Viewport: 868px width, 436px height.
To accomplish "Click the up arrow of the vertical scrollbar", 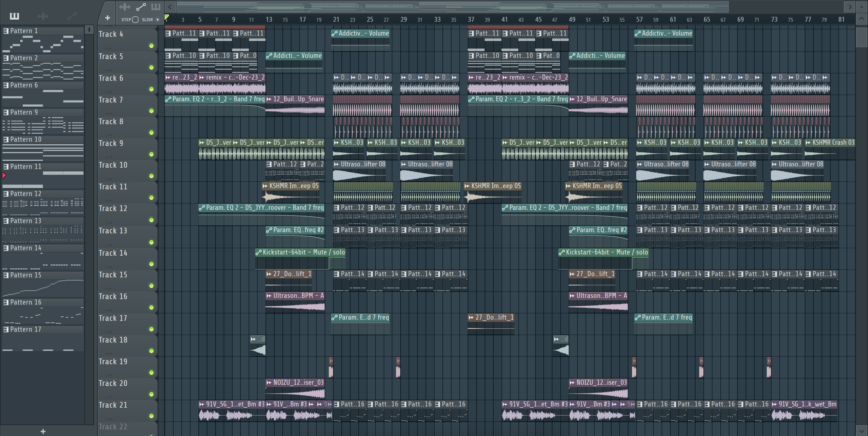I will click(862, 19).
